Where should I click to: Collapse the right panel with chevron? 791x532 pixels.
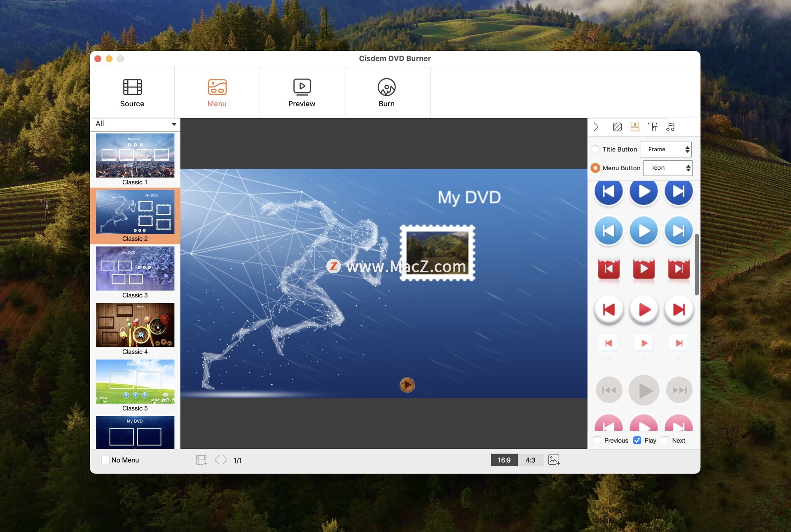coord(596,127)
